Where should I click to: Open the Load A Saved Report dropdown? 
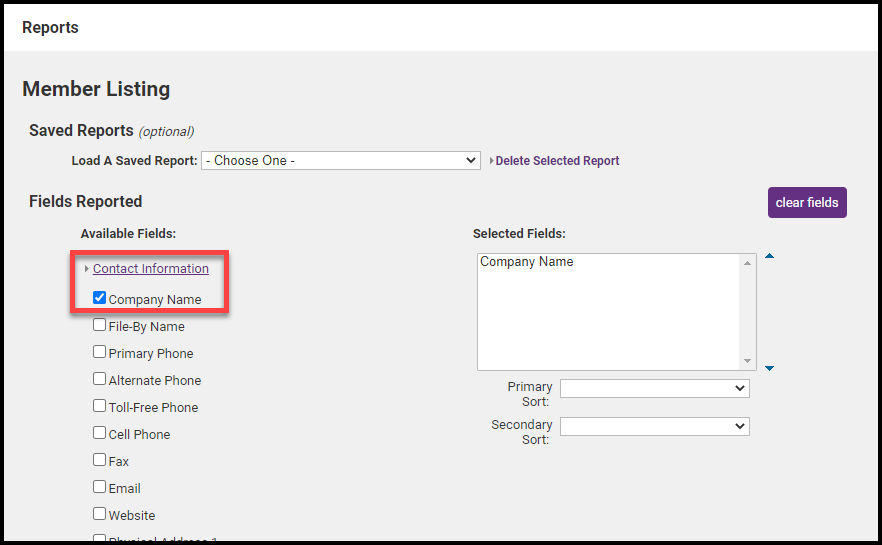coord(340,160)
